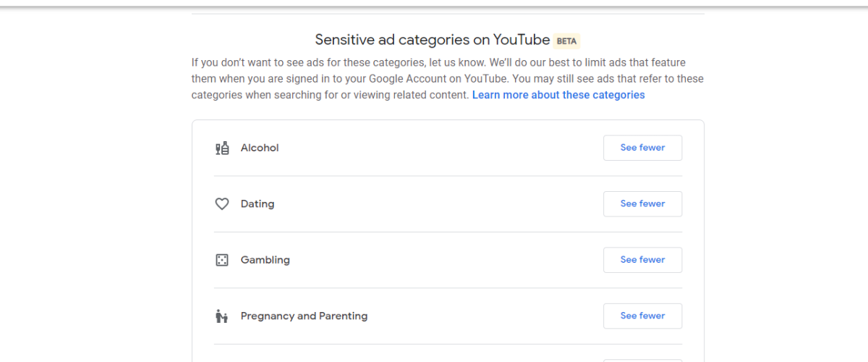868x362 pixels.
Task: Click the word YouTube in the heading
Action: [522, 40]
